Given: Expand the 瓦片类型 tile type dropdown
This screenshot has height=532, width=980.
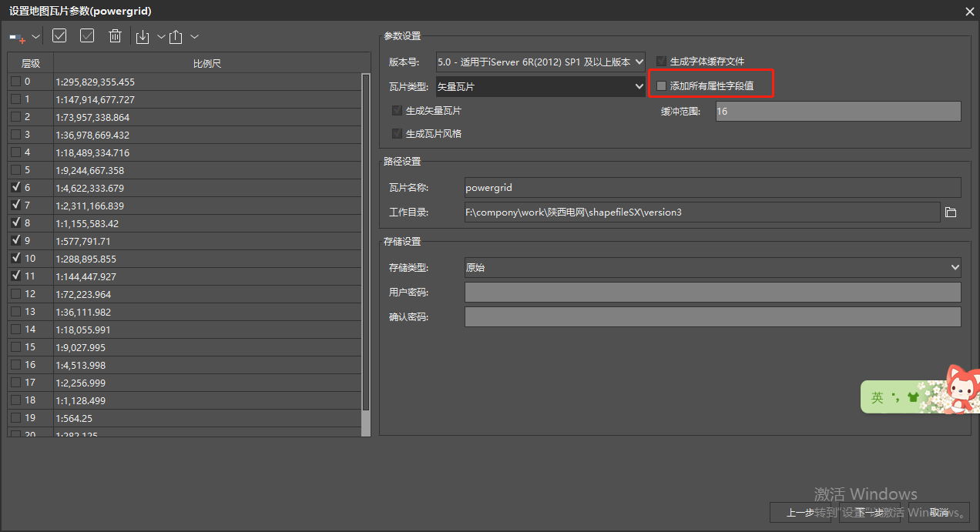Looking at the screenshot, I should [x=540, y=87].
